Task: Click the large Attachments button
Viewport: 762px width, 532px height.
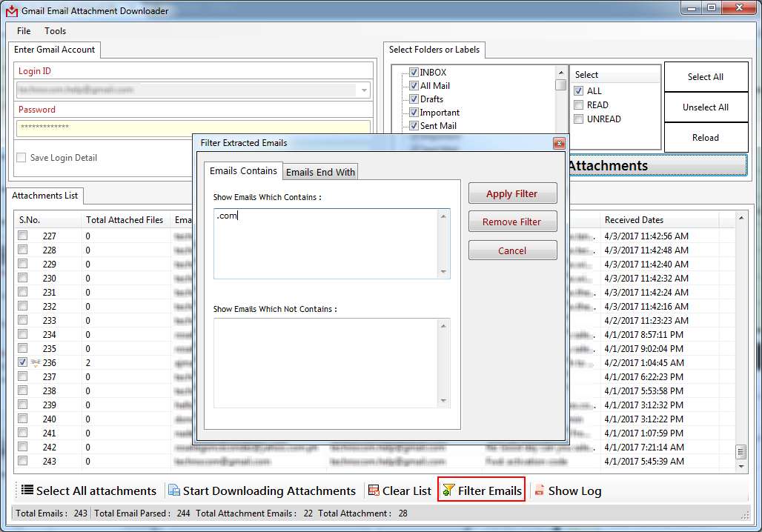Action: pyautogui.click(x=657, y=166)
